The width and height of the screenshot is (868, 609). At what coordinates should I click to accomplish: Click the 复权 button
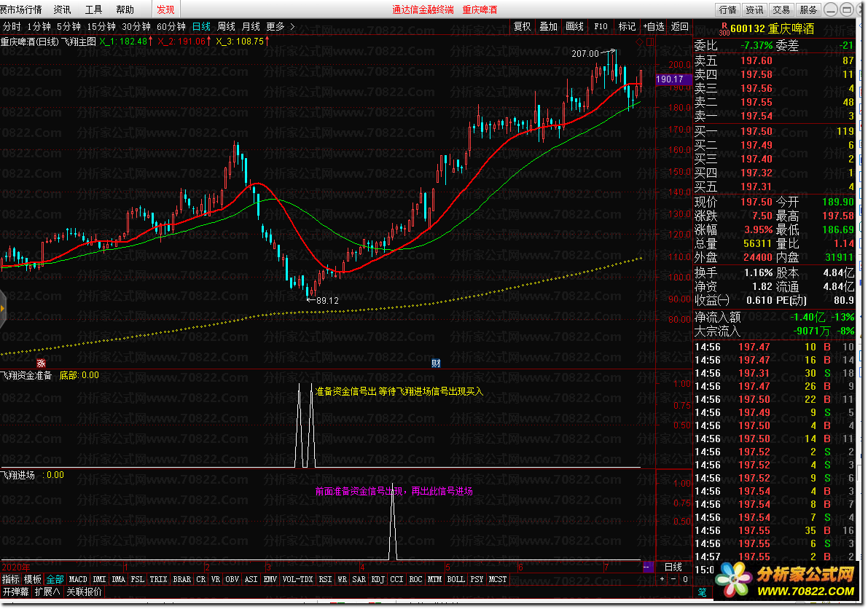522,26
